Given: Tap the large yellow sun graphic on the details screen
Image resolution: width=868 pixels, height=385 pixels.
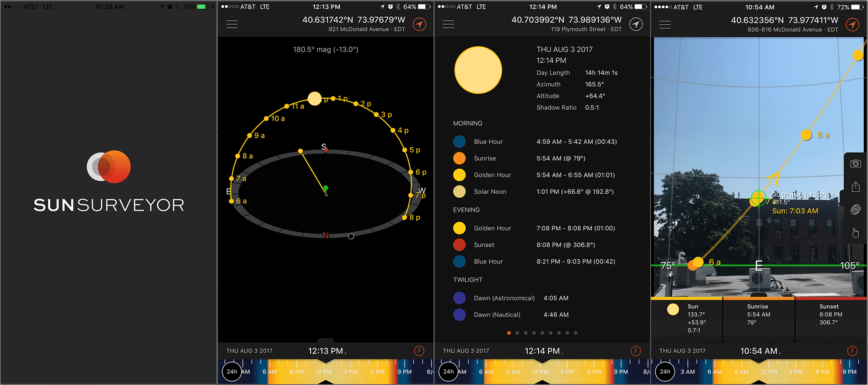Looking at the screenshot, I should tap(478, 70).
